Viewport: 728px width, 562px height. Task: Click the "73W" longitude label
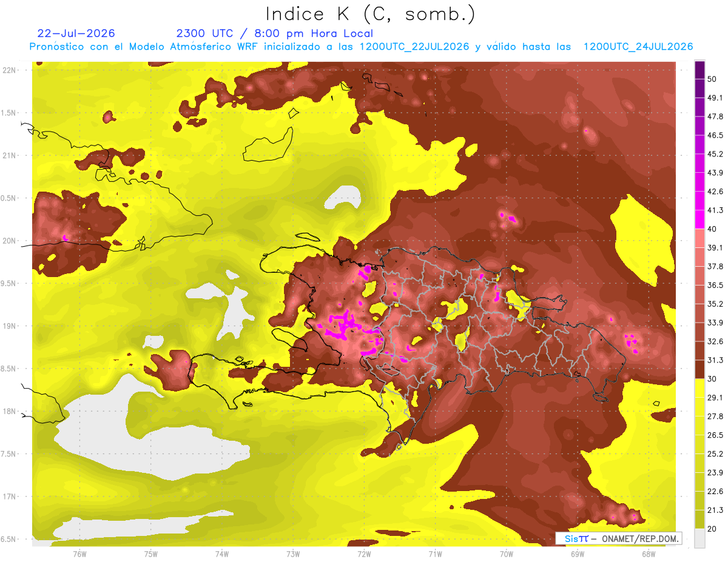(x=292, y=554)
